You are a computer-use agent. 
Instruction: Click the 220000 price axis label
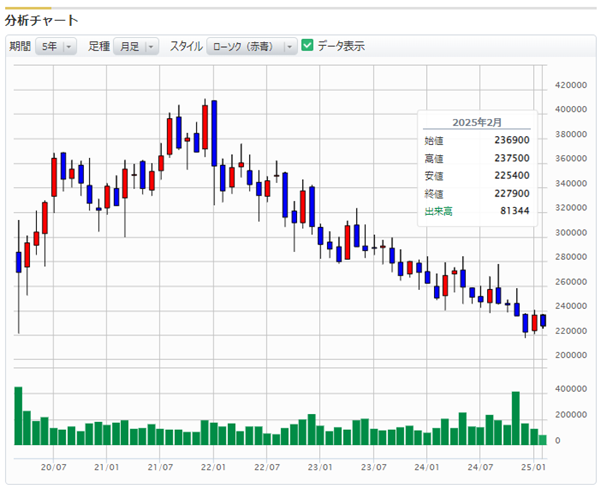pos(571,331)
